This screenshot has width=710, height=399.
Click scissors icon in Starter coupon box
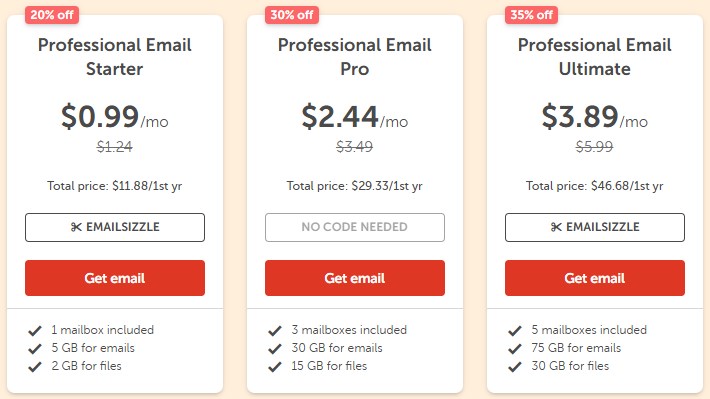point(76,227)
